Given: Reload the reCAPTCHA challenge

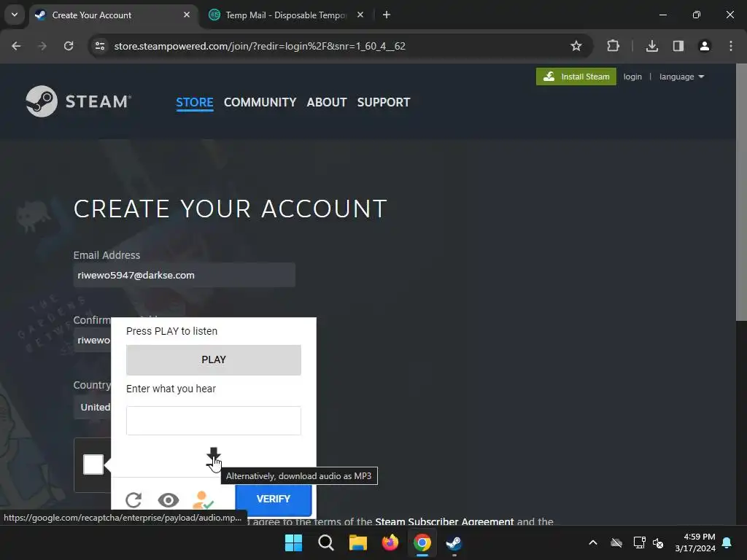Looking at the screenshot, I should pos(134,500).
